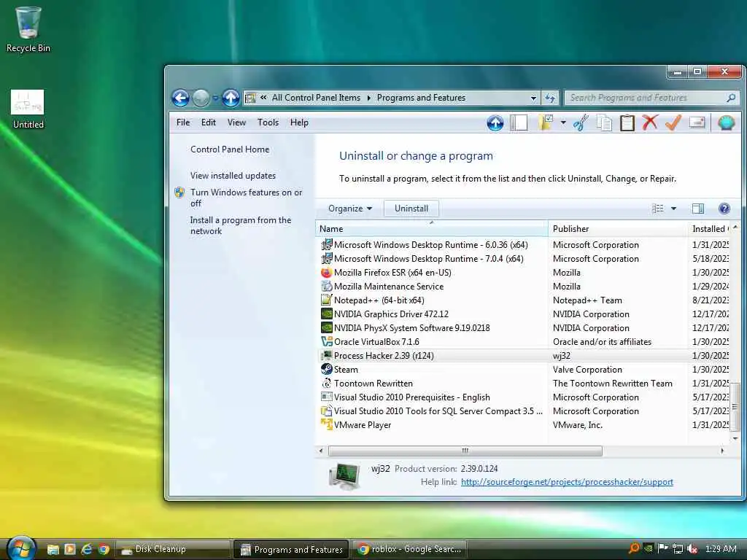Click the envelope mail toolbar icon

click(x=697, y=122)
